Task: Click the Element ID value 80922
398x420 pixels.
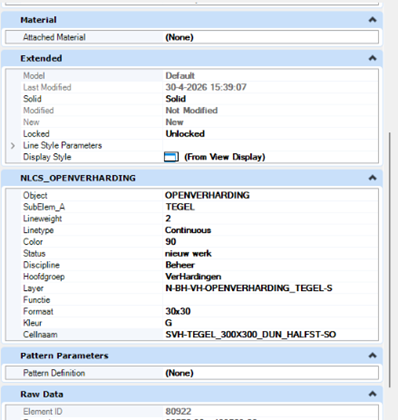Action: pyautogui.click(x=178, y=412)
